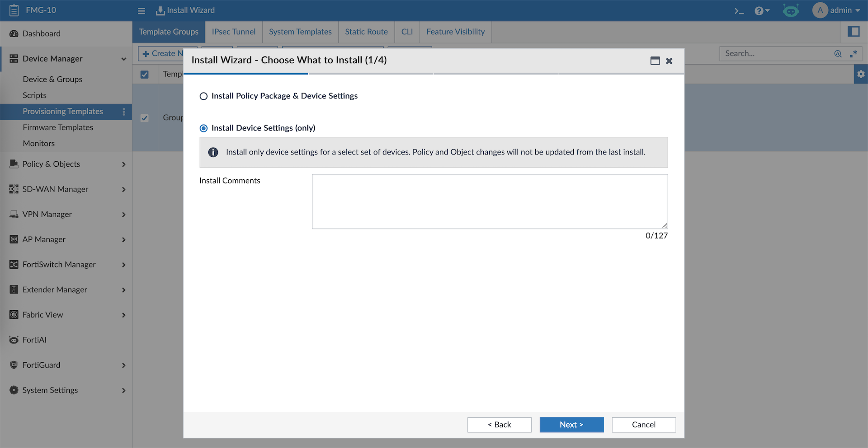Open the CLI console icon in header

click(739, 11)
